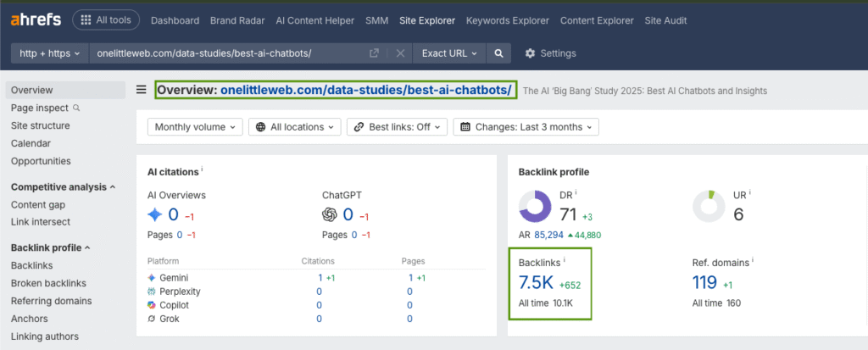868x350 pixels.
Task: Open the onelittleweb.com overview title link
Action: (365, 90)
